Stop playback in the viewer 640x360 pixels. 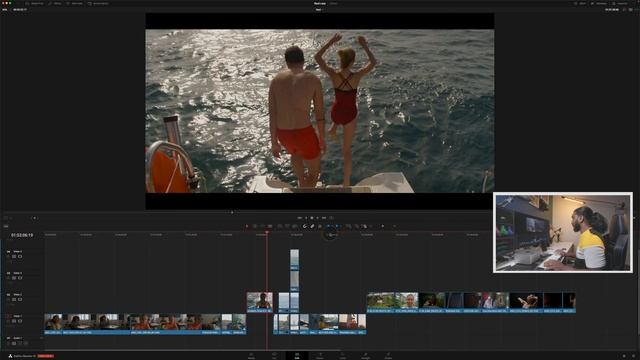click(x=312, y=218)
